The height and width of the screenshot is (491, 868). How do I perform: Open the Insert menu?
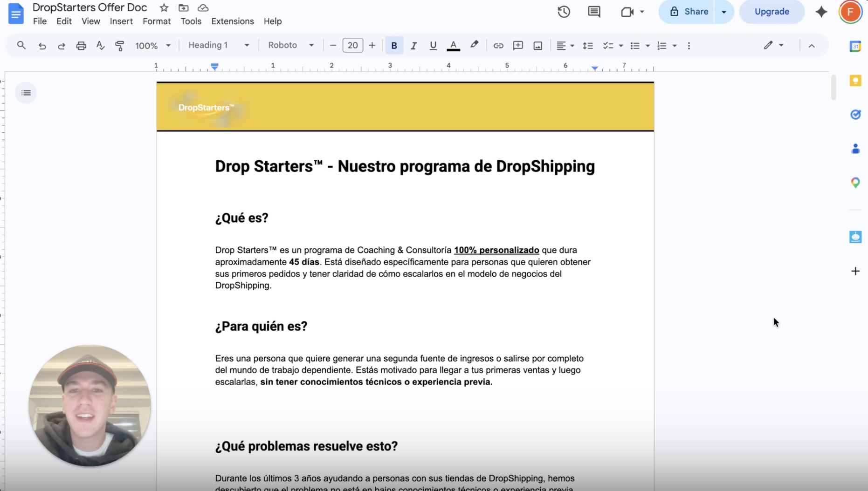(x=121, y=21)
